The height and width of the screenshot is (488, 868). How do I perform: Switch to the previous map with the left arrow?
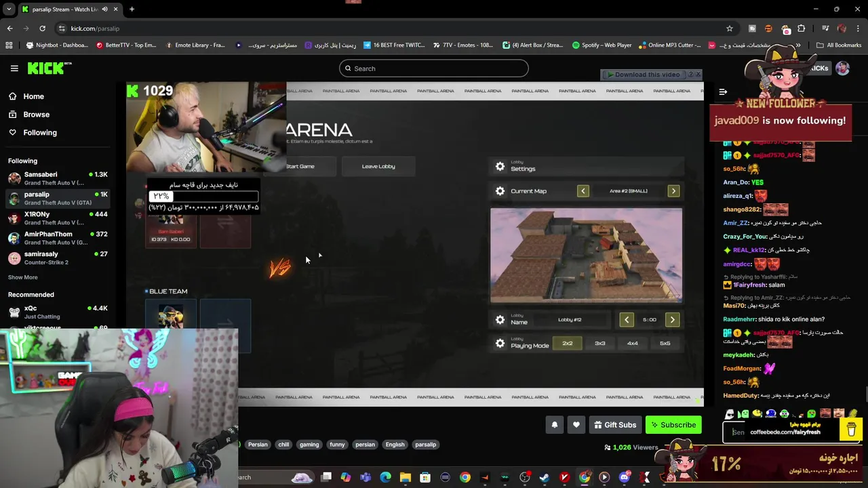[x=583, y=191]
